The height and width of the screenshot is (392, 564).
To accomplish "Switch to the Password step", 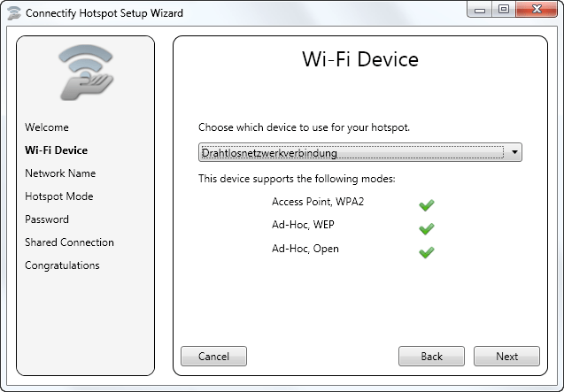I will [47, 219].
